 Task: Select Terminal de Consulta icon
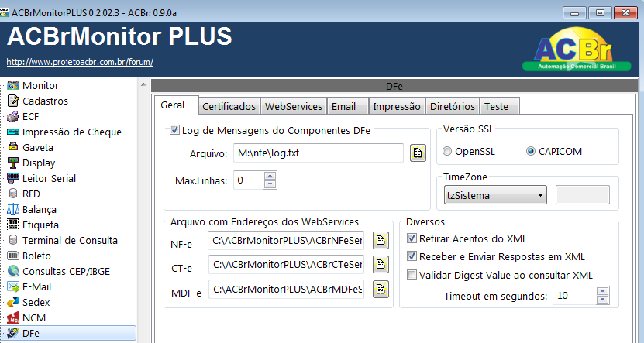click(13, 240)
